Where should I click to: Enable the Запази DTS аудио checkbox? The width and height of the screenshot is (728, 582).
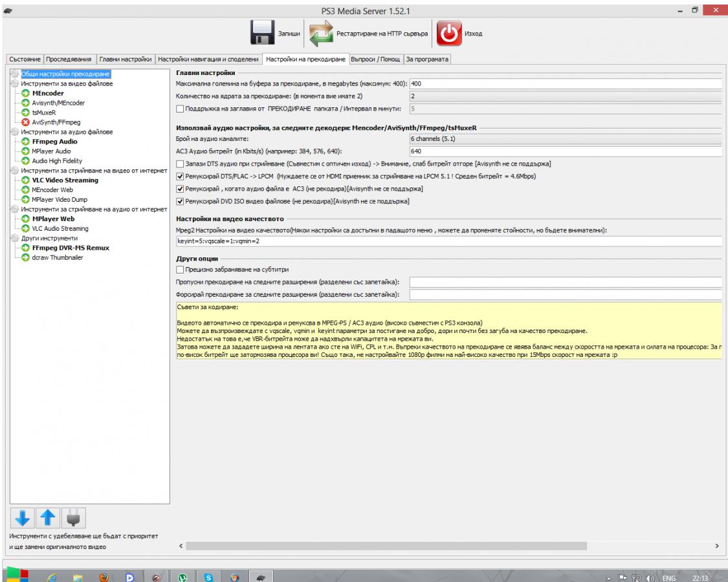pos(180,164)
